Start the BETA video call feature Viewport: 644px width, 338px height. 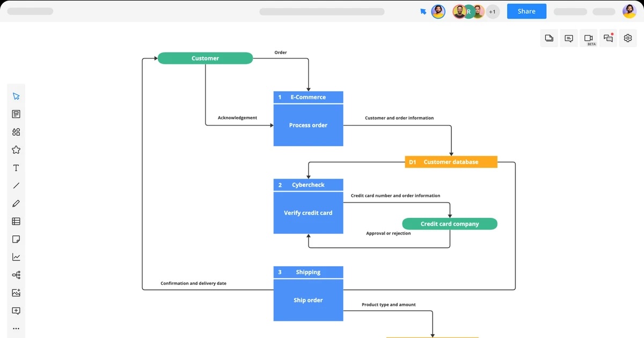(x=588, y=38)
